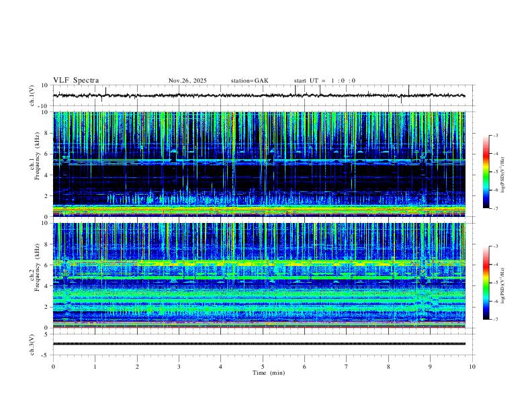The image size is (532, 411).
Task: Click the time-axis tick label "10"
Action: tap(472, 367)
